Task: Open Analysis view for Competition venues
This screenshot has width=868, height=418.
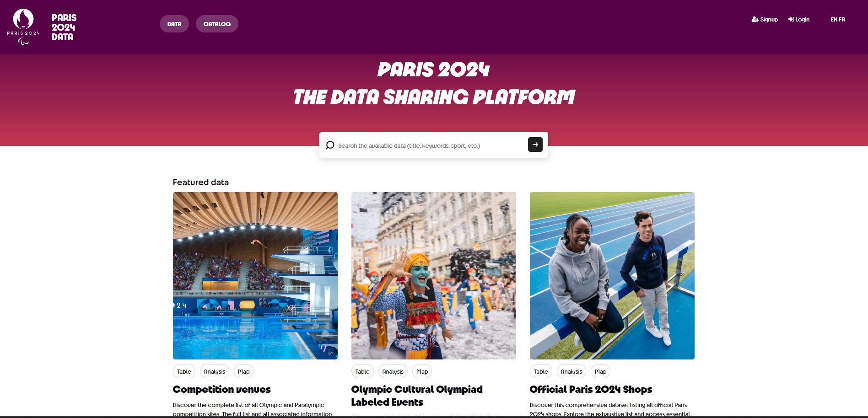Action: (x=215, y=371)
